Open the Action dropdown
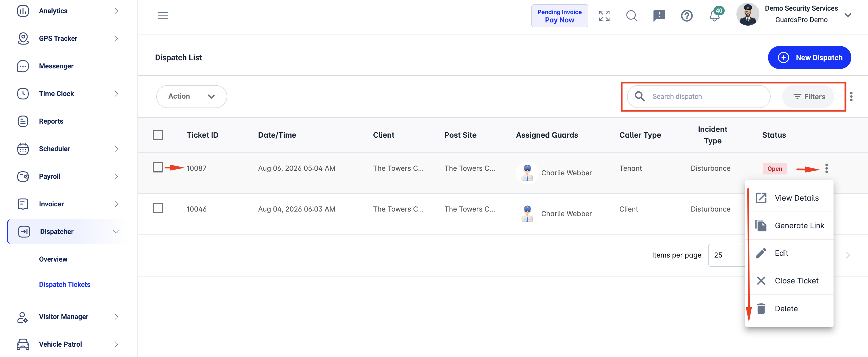The image size is (868, 357). (191, 97)
